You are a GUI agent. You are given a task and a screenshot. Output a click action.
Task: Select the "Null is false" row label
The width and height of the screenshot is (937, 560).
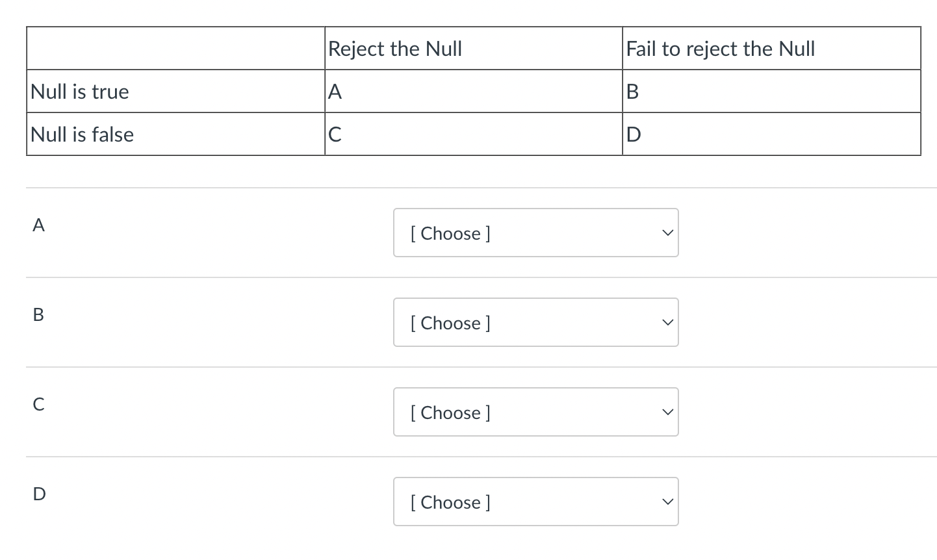pyautogui.click(x=83, y=134)
